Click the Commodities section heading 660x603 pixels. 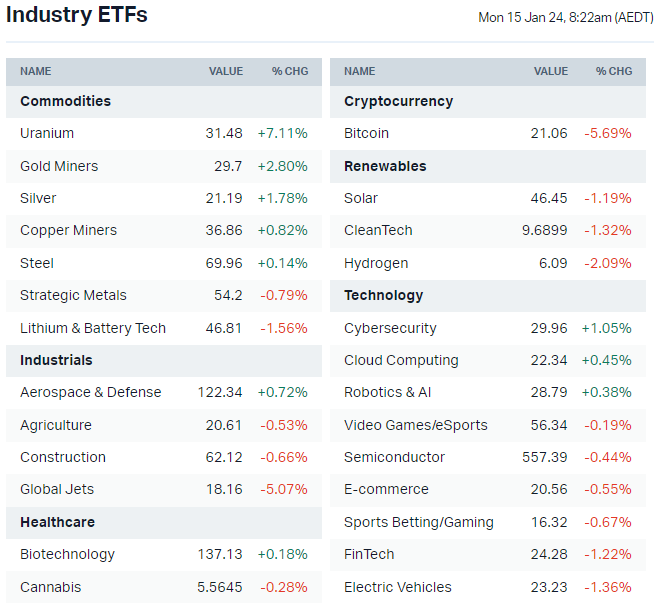(x=65, y=101)
